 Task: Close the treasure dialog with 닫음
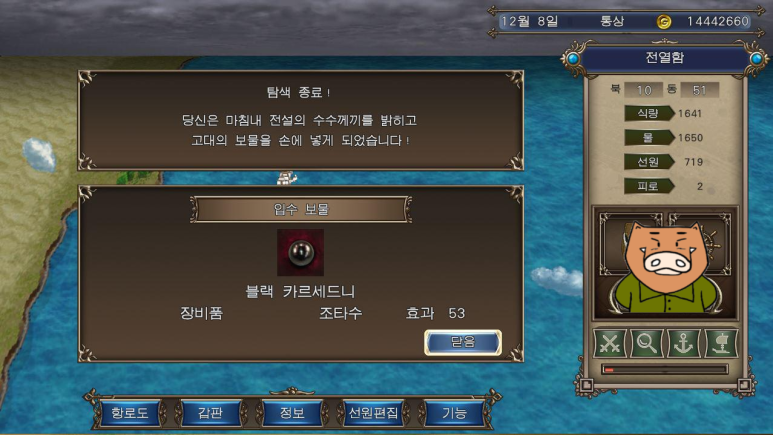[x=463, y=342]
